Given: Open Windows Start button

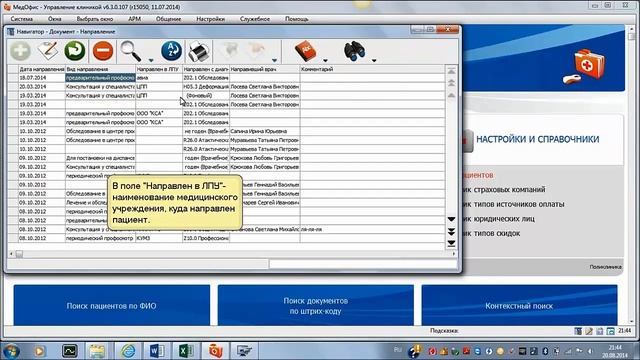Looking at the screenshot, I should point(11,351).
